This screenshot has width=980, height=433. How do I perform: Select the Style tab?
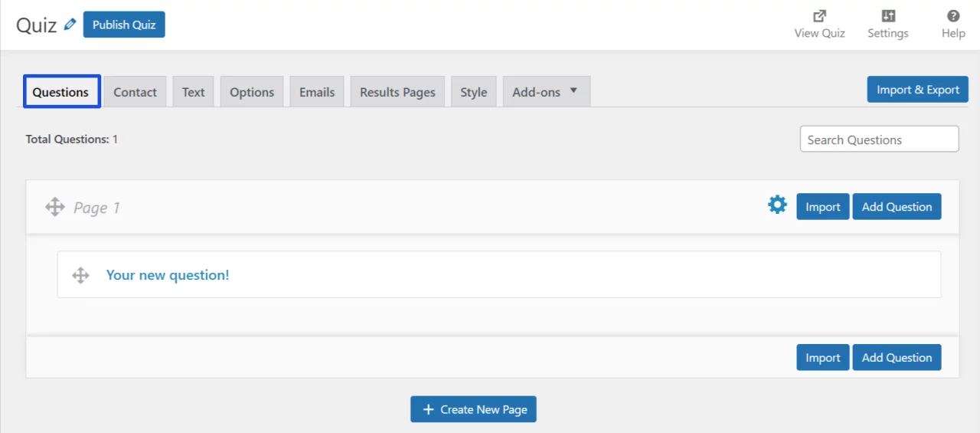(474, 92)
